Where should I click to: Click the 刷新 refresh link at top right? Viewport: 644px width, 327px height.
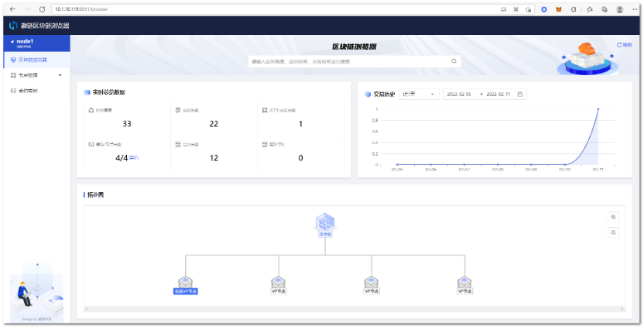tap(625, 45)
